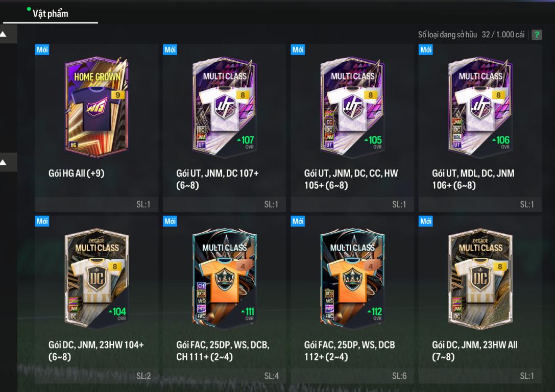Click the Mới badge on HG All pack

tap(42, 50)
